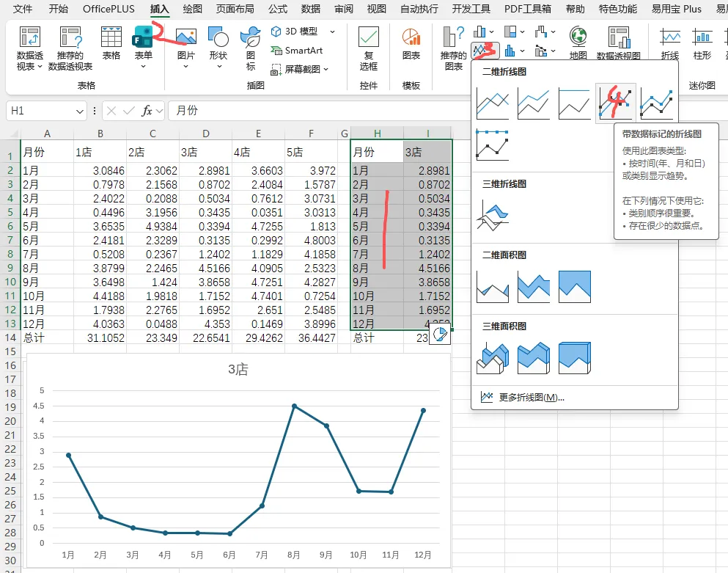The image size is (728, 573).
Task: Expand the Shapes (形状) dropdown
Action: pos(218,48)
